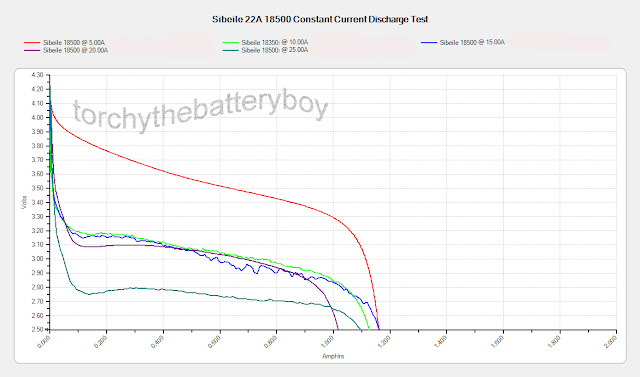This screenshot has width=640, height=377.
Task: Click the 4.20 y-axis tick label
Action: [x=37, y=89]
